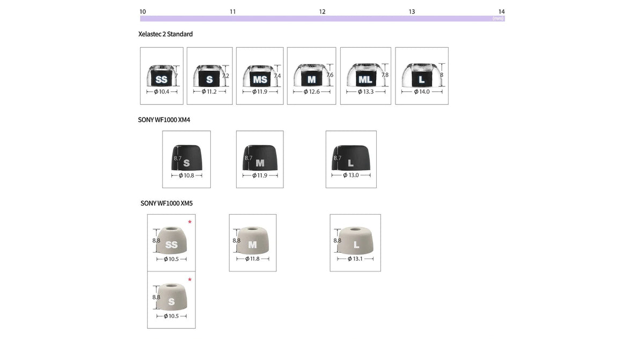Pick the Xelastec 2 Standard ML ear tip image
The image size is (644, 339).
(x=365, y=76)
